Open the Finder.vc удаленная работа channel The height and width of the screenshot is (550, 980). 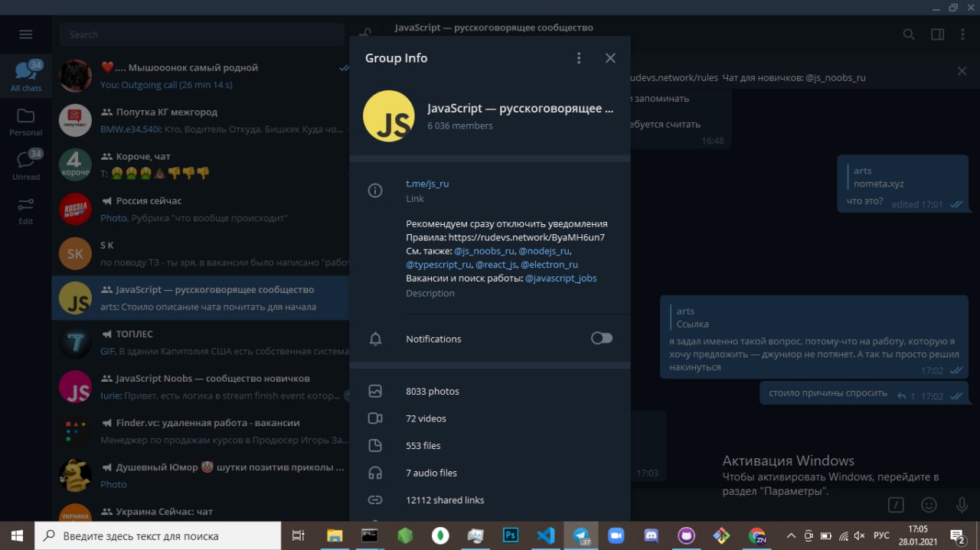click(201, 431)
